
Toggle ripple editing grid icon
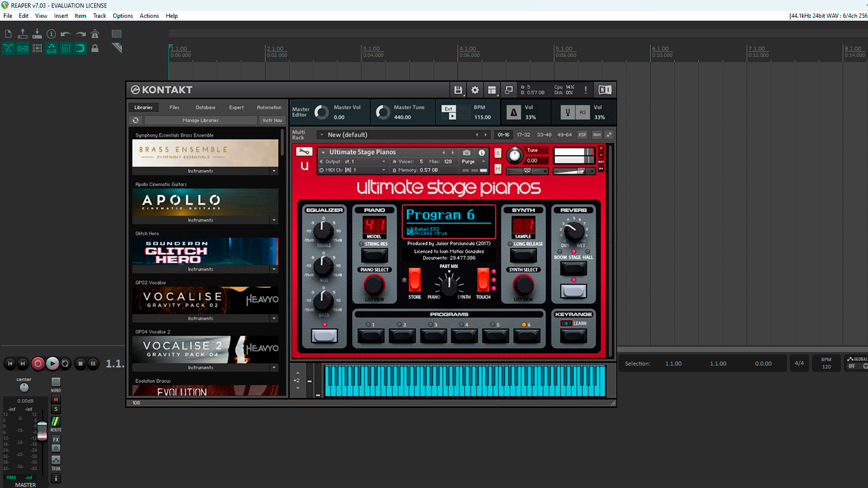[37, 48]
